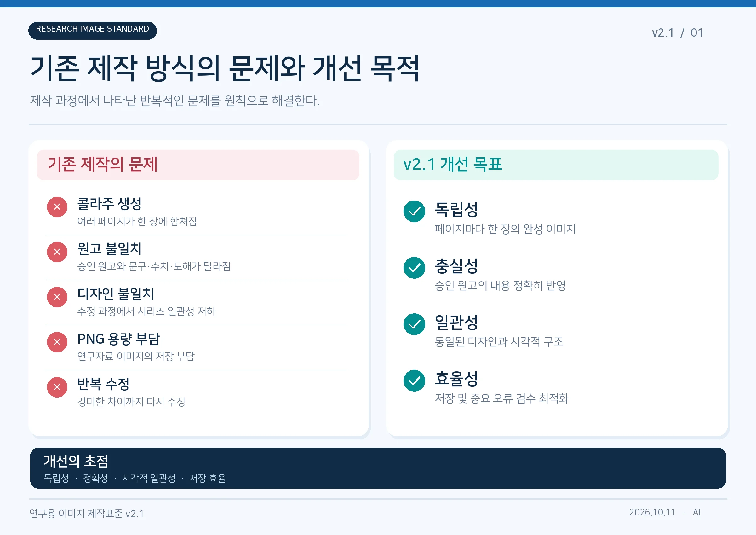Click the 일관성 heading
The image size is (756, 535).
(x=456, y=322)
